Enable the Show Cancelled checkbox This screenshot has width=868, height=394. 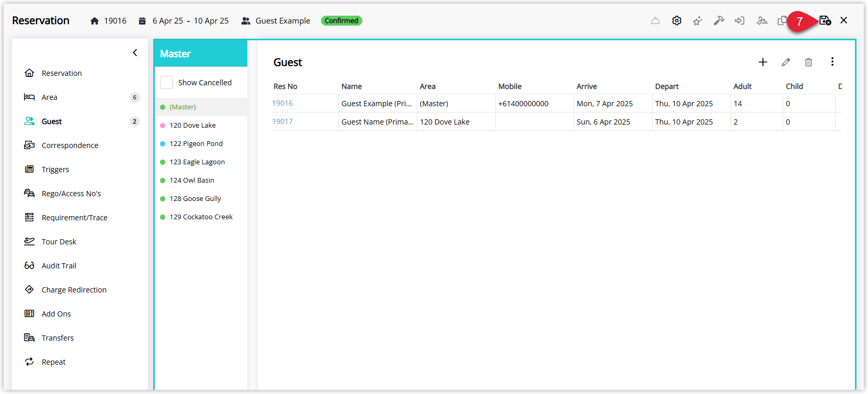tap(166, 83)
